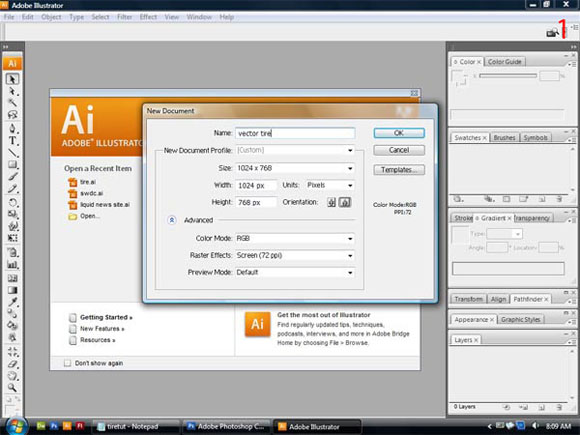Open the File menu
Image resolution: width=580 pixels, height=435 pixels.
tap(9, 17)
